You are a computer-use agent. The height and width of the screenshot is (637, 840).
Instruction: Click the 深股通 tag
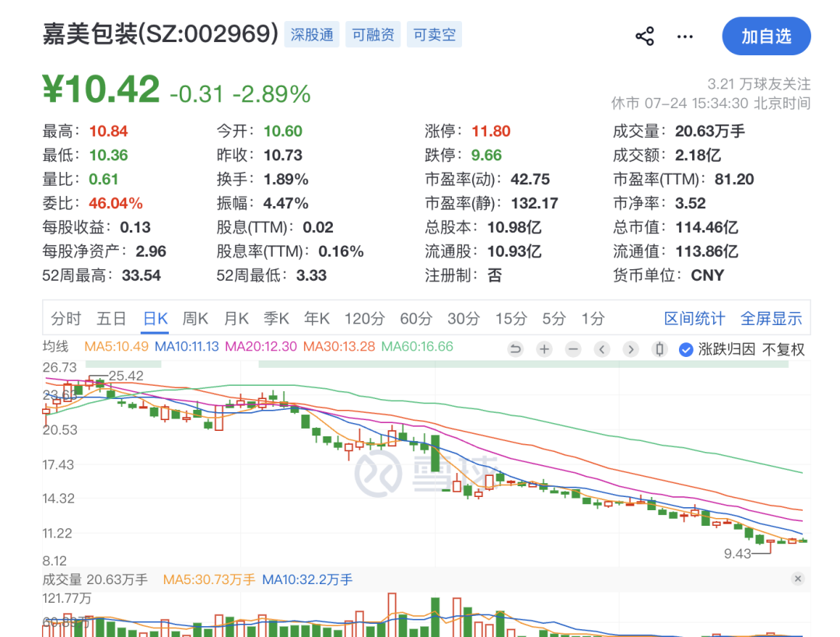(x=312, y=35)
